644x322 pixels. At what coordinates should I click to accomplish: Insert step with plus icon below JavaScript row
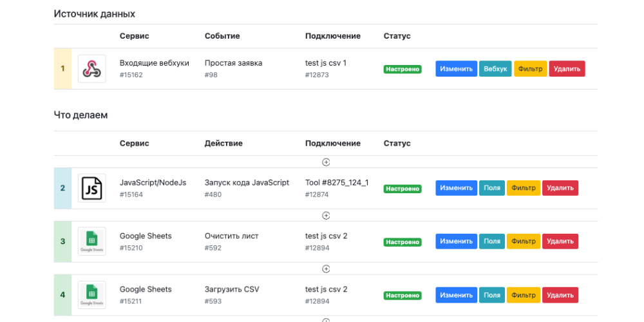click(326, 215)
